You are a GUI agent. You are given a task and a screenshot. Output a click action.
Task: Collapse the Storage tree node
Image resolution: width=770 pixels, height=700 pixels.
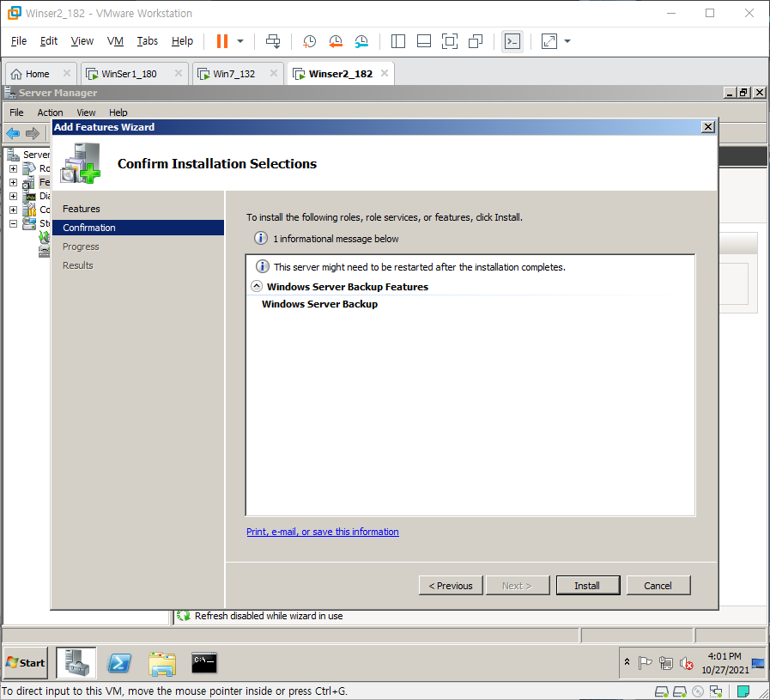[x=13, y=223]
